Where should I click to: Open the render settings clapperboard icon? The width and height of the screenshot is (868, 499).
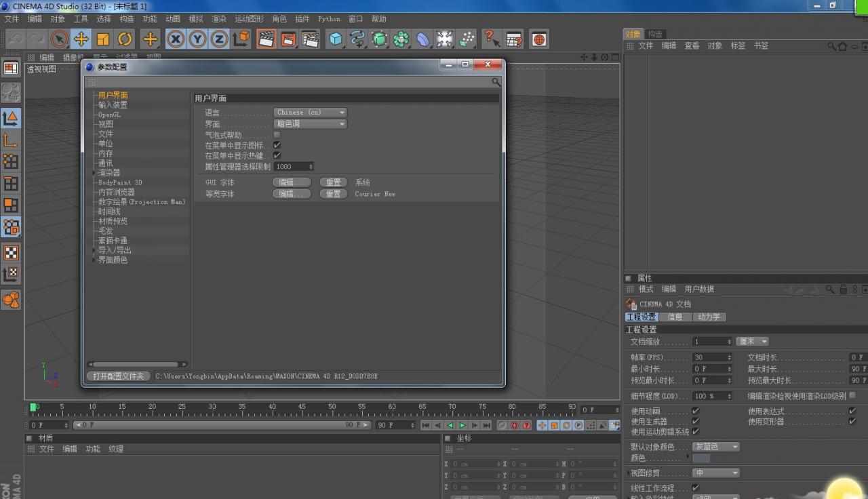click(311, 39)
